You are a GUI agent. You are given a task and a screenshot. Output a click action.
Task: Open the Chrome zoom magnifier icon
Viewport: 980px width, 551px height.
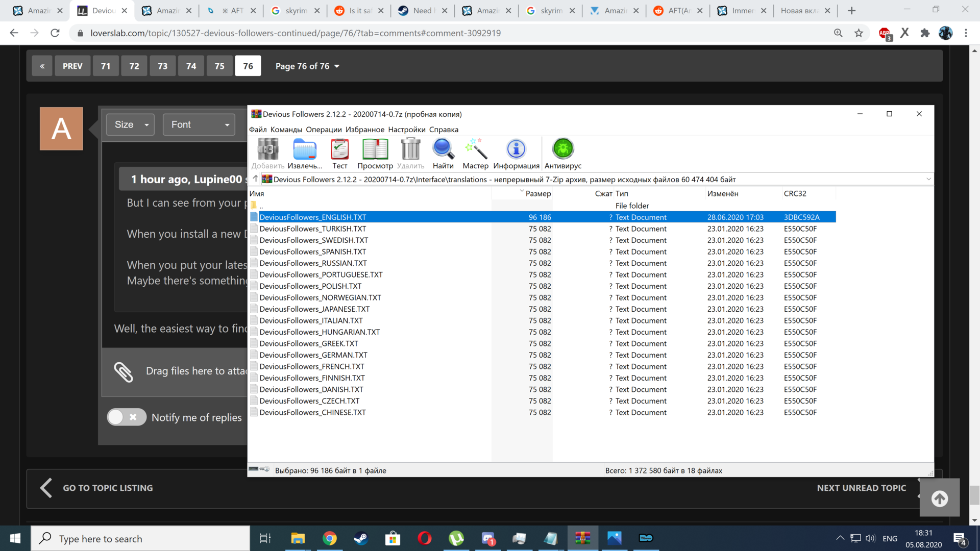point(838,33)
